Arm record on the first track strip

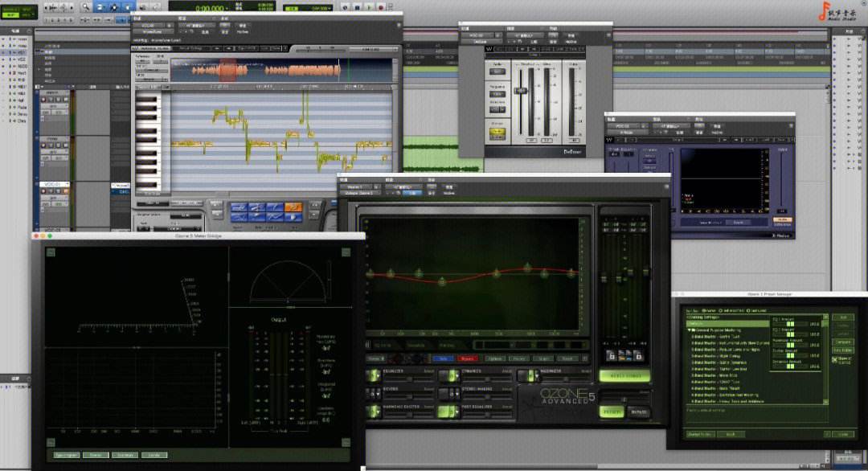click(43, 100)
